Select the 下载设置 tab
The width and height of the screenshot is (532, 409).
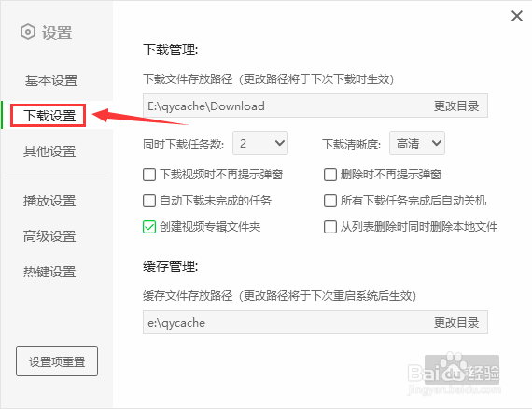pyautogui.click(x=49, y=116)
